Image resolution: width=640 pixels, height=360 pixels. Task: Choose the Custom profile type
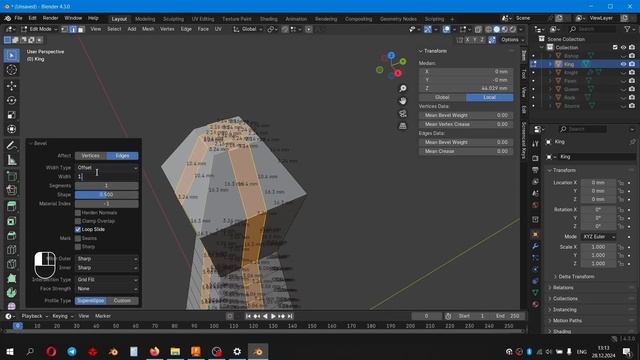122,301
